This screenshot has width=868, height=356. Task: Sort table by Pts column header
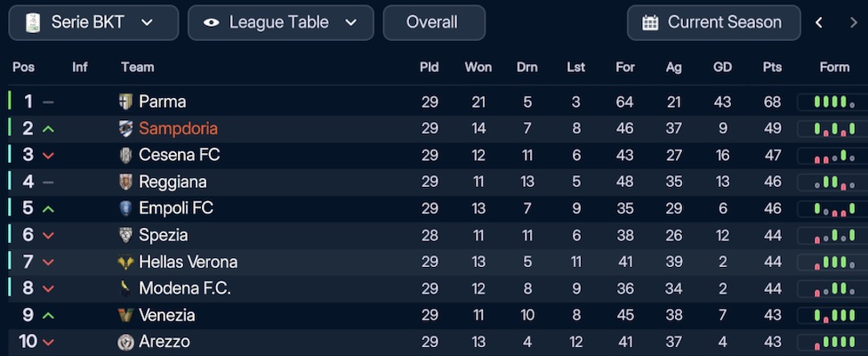(771, 67)
